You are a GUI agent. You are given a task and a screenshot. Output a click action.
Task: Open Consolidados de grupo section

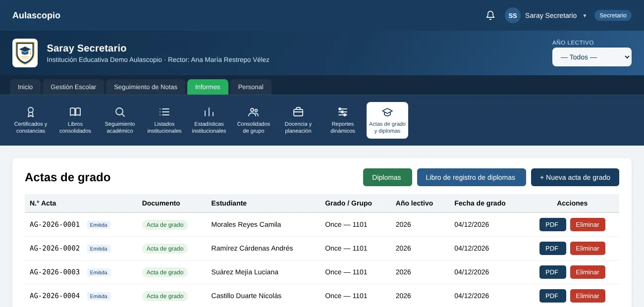[254, 120]
